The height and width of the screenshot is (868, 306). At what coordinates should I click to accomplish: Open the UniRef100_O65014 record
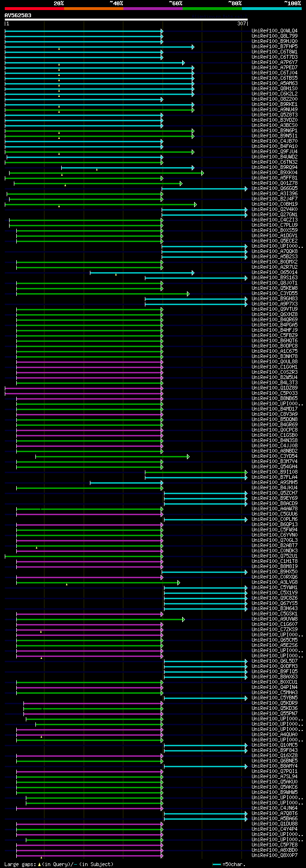274,273
